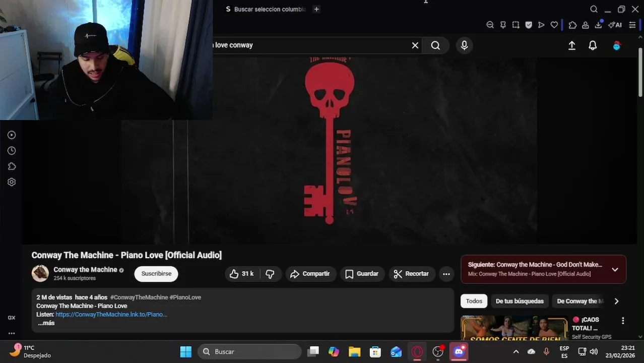Click the YouTube upload create icon
Image resolution: width=644 pixels, height=363 pixels.
(572, 45)
